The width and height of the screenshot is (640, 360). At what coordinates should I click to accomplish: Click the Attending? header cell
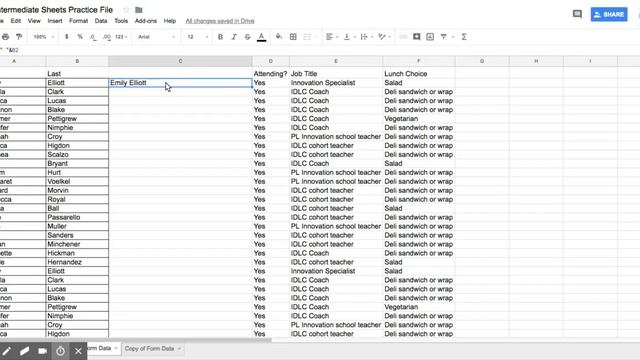(271, 74)
